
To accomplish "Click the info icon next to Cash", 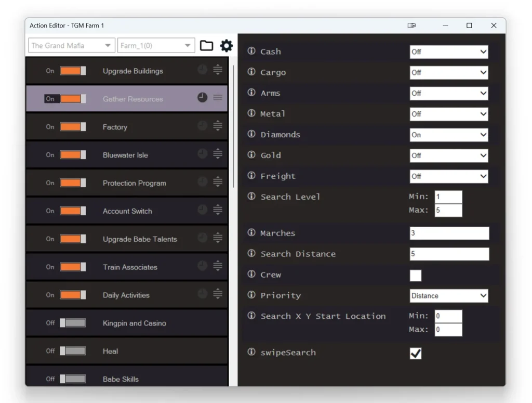I will point(251,51).
